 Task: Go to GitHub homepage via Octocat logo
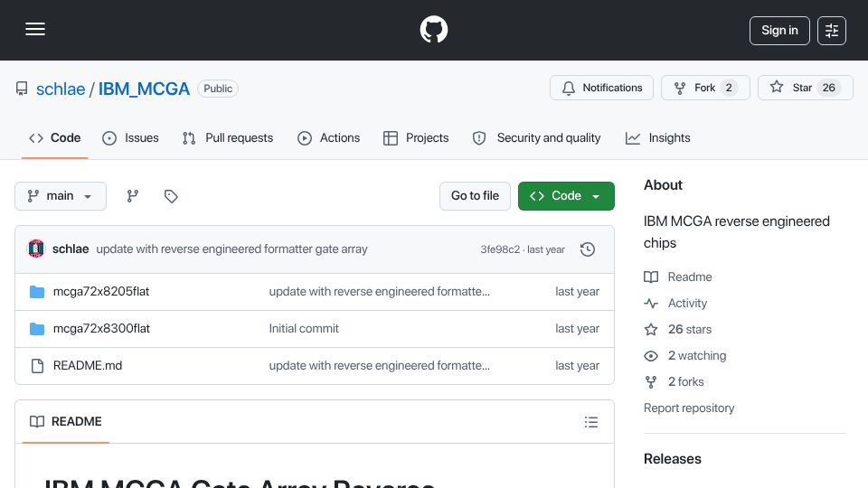(433, 29)
